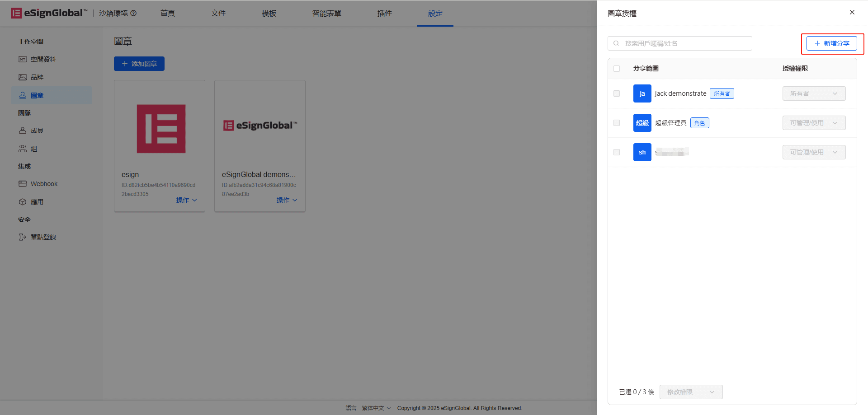Open the 修改權限 dropdown at bottom

691,392
